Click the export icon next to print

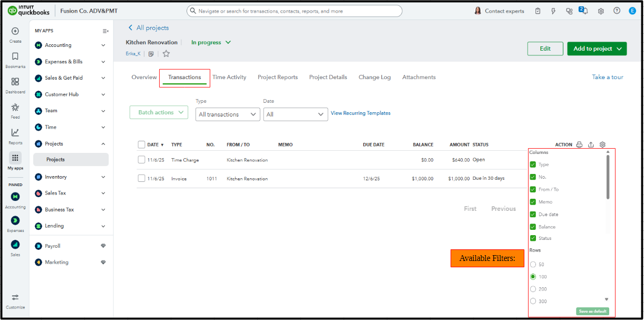(x=591, y=144)
